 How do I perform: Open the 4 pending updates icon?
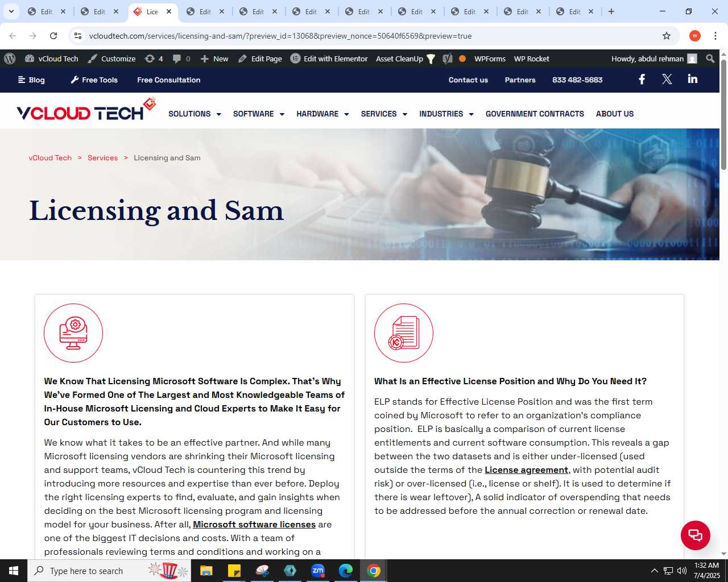[x=154, y=59]
